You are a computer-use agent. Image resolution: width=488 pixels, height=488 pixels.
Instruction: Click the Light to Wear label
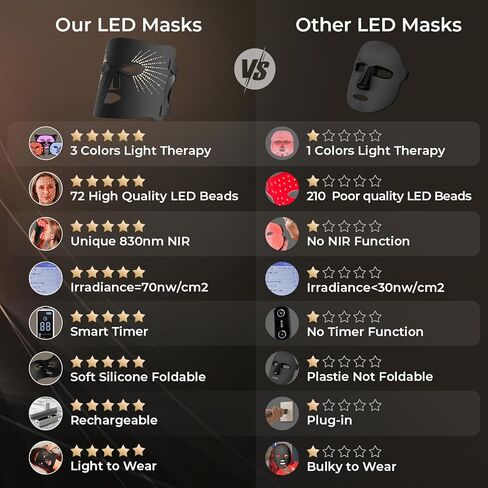[113, 466]
